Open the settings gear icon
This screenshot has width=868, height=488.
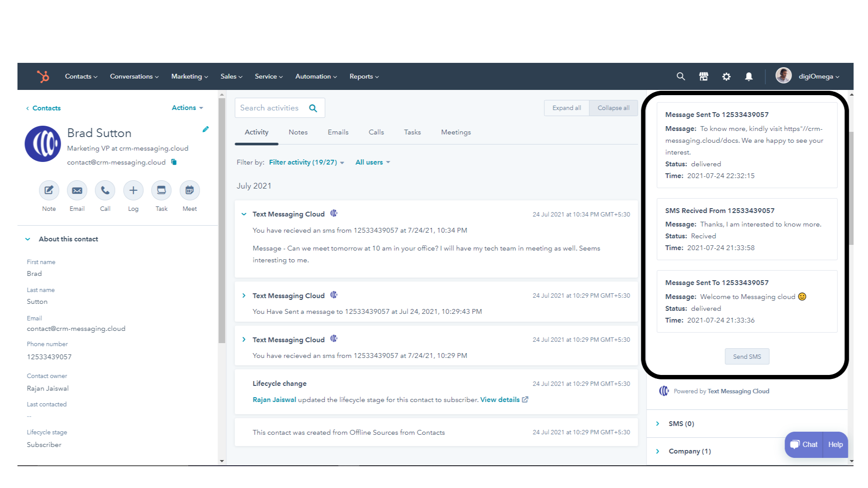726,76
